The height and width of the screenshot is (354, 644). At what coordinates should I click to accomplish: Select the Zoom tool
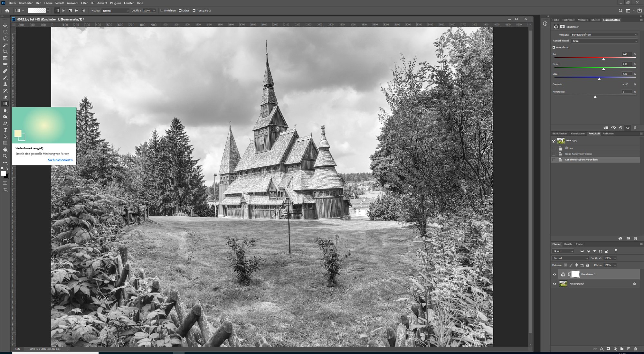point(5,156)
